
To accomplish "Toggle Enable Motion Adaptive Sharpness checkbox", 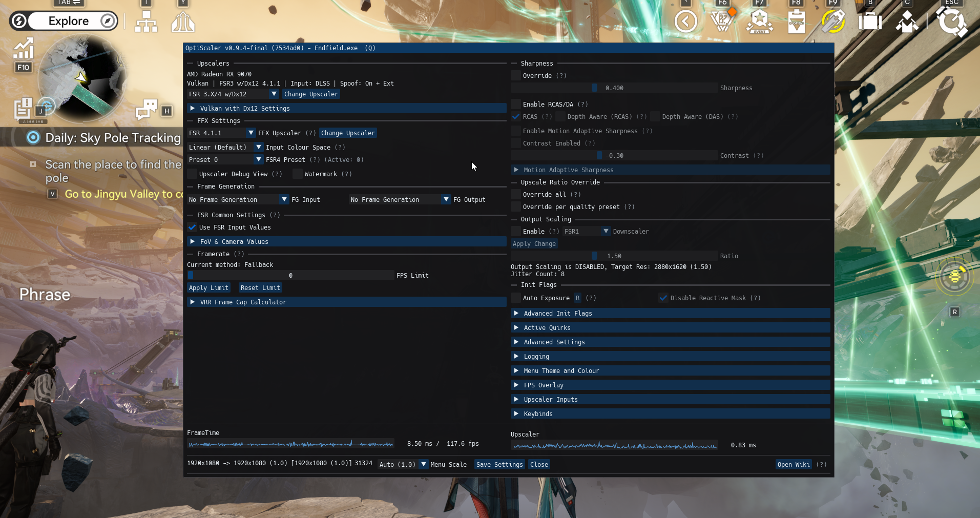I will point(516,131).
